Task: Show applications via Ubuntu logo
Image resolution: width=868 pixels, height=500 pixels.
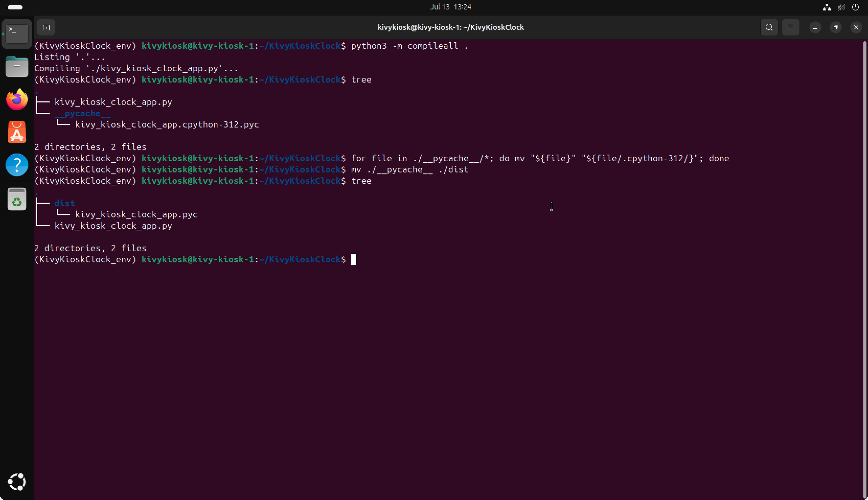Action: point(17,482)
